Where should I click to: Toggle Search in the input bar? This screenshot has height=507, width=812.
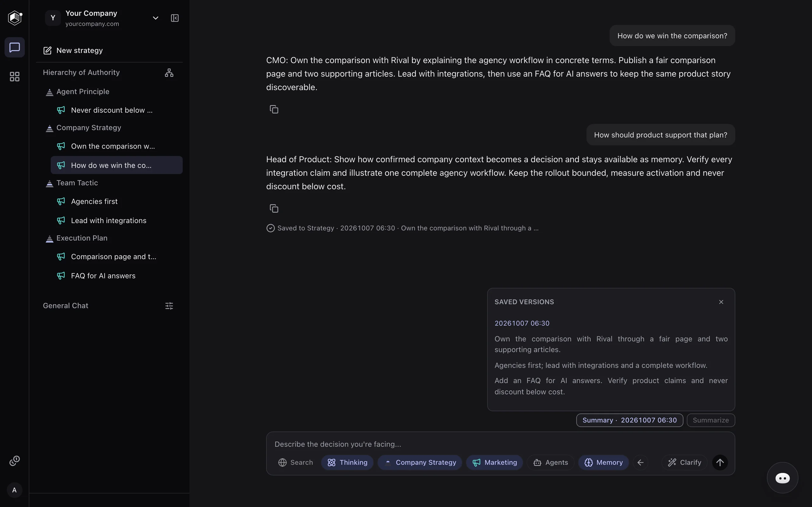point(295,462)
